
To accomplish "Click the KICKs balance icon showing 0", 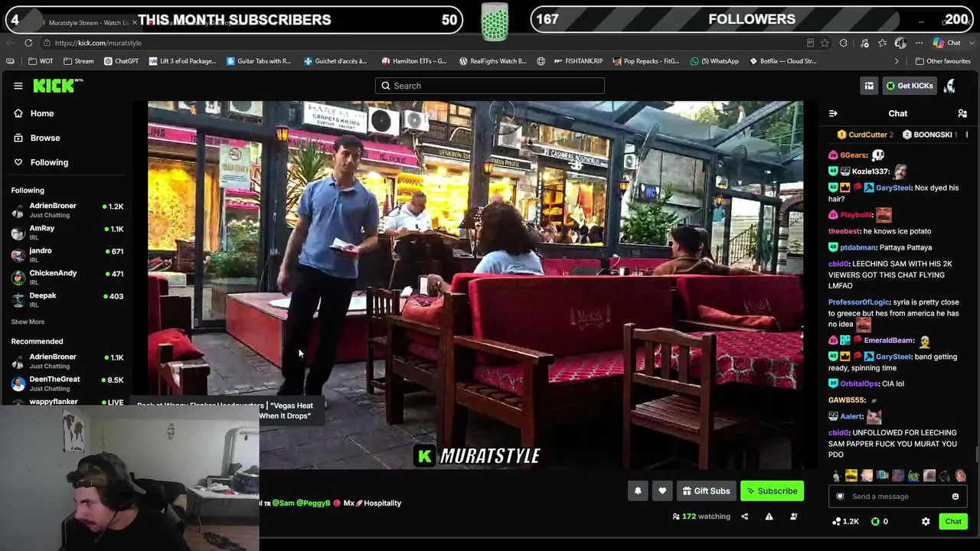I will pos(880,522).
